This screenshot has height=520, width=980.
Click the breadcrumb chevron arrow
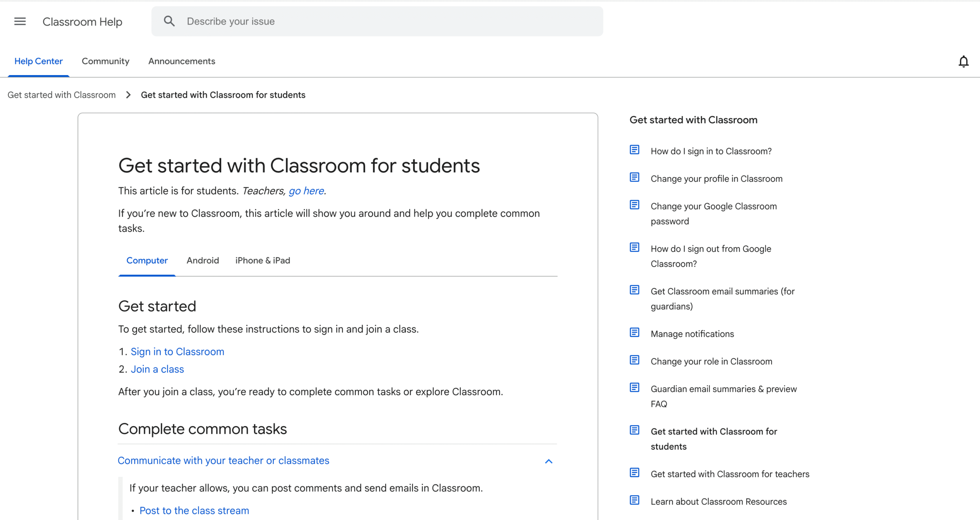pos(128,95)
